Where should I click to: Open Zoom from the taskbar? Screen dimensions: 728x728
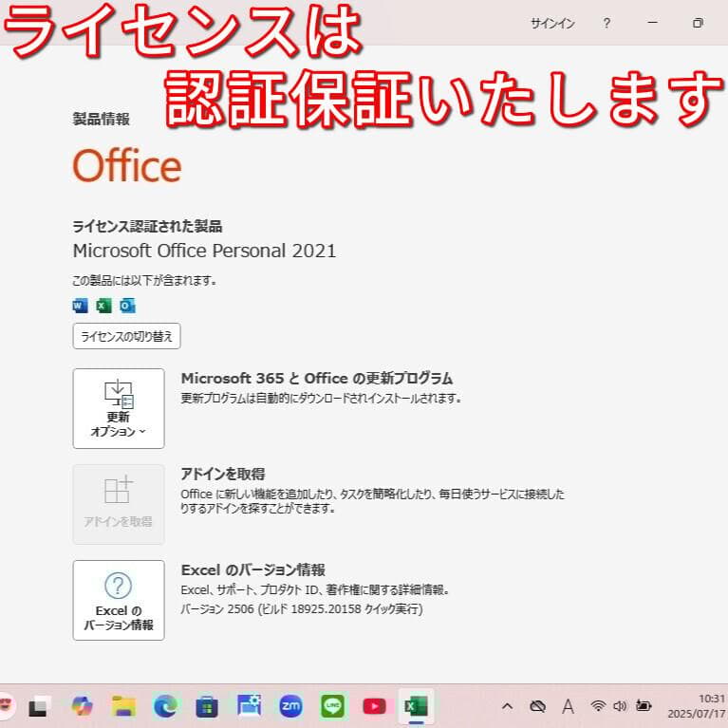pyautogui.click(x=290, y=706)
